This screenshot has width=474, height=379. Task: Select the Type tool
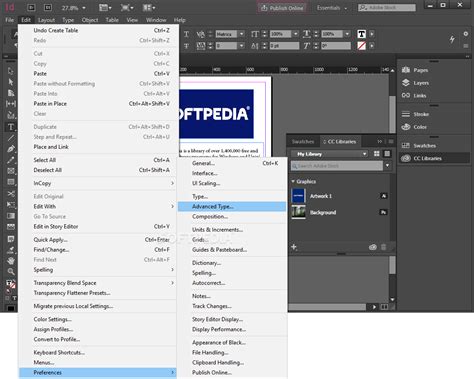(x=11, y=127)
